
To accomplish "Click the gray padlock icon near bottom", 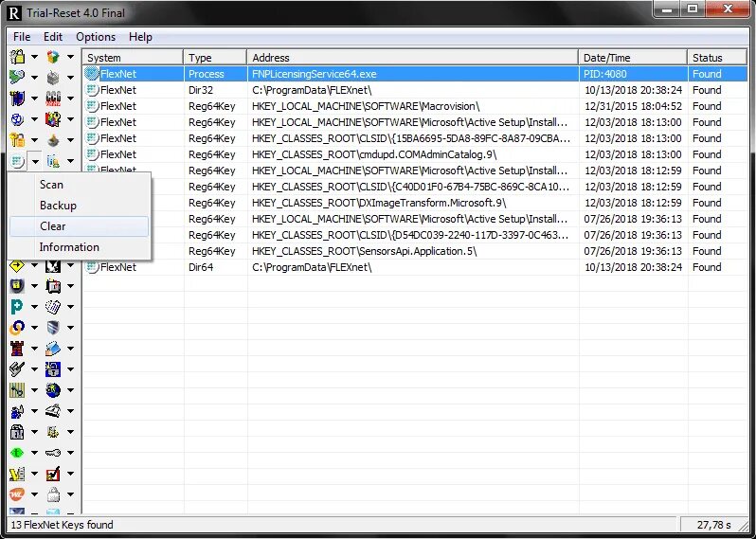I will [53, 494].
